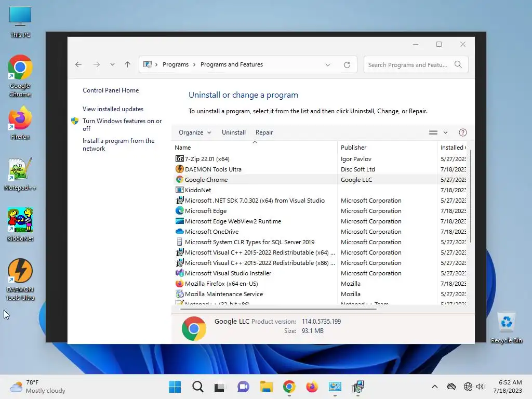532x399 pixels.
Task: Click the vertical scrollbar of the program list
Action: pos(470,195)
